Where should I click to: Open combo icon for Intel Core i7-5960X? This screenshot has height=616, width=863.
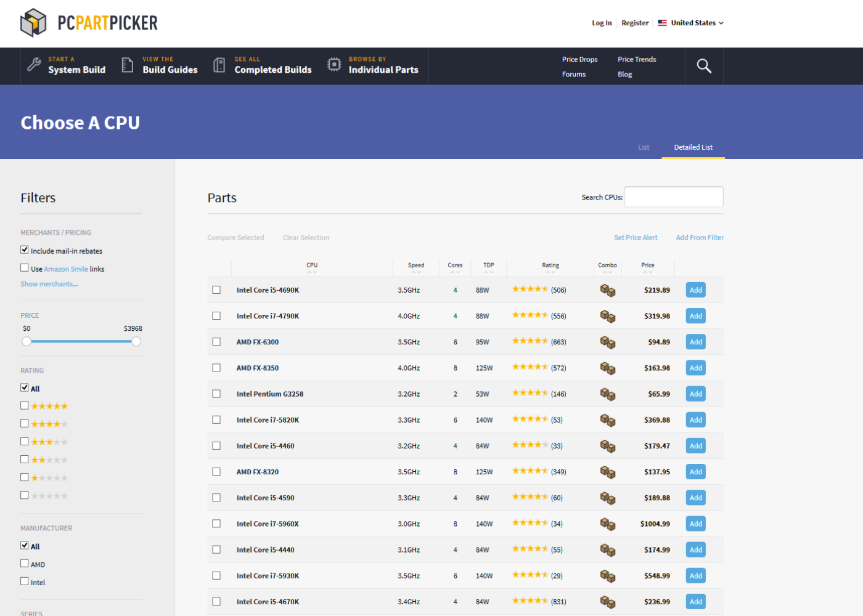608,524
